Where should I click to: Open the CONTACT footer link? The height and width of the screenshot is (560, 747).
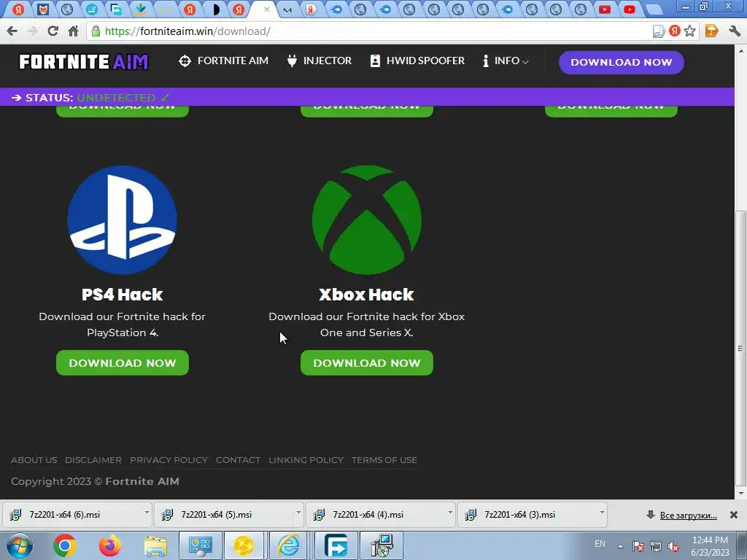point(238,460)
